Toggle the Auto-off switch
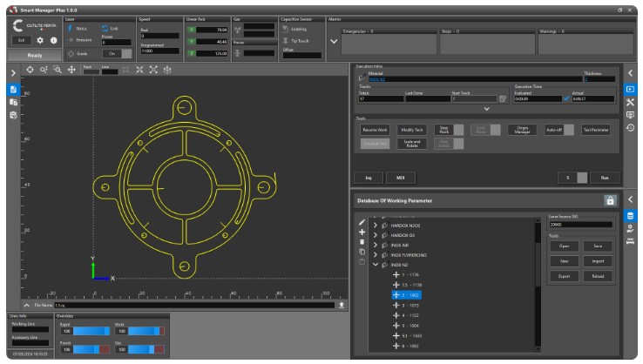Screen dimensions: 643x364 click(559, 130)
